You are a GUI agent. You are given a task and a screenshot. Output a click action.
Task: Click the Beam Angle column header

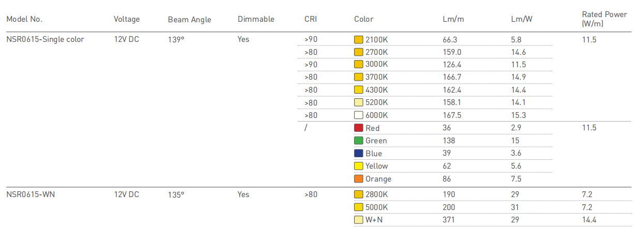pos(189,20)
